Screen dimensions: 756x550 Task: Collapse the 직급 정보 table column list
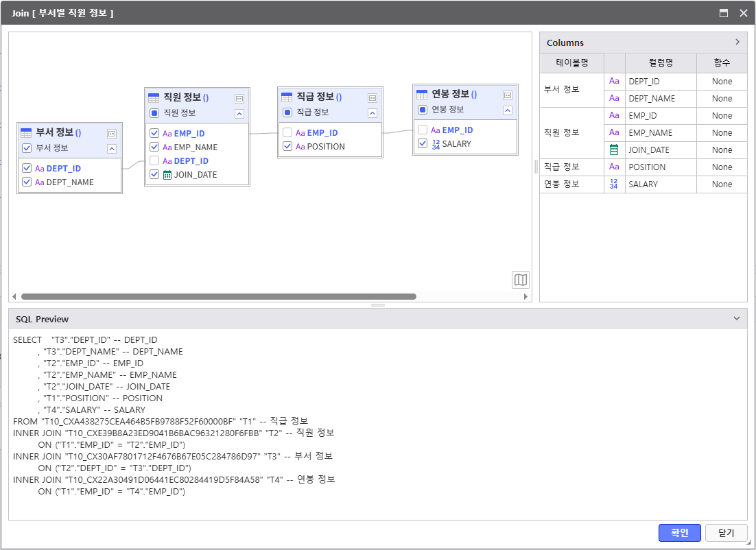click(373, 113)
